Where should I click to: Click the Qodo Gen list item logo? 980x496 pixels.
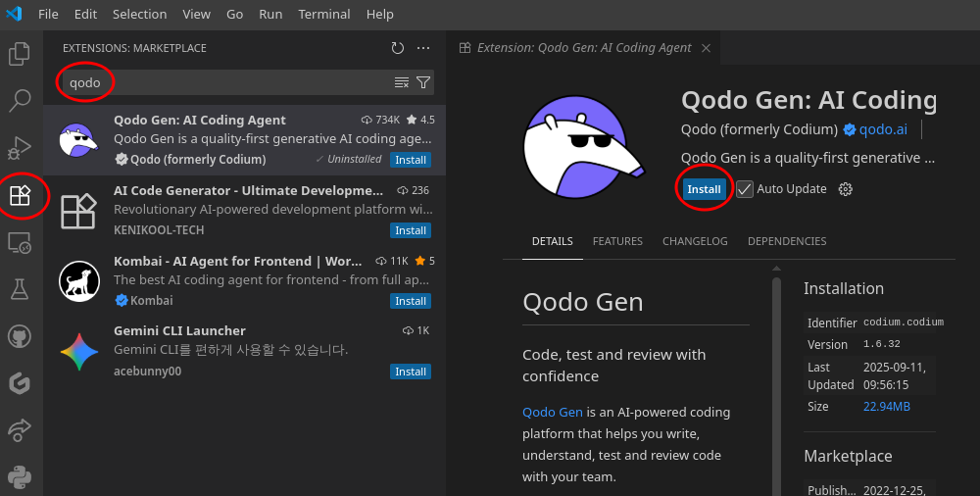pyautogui.click(x=78, y=140)
